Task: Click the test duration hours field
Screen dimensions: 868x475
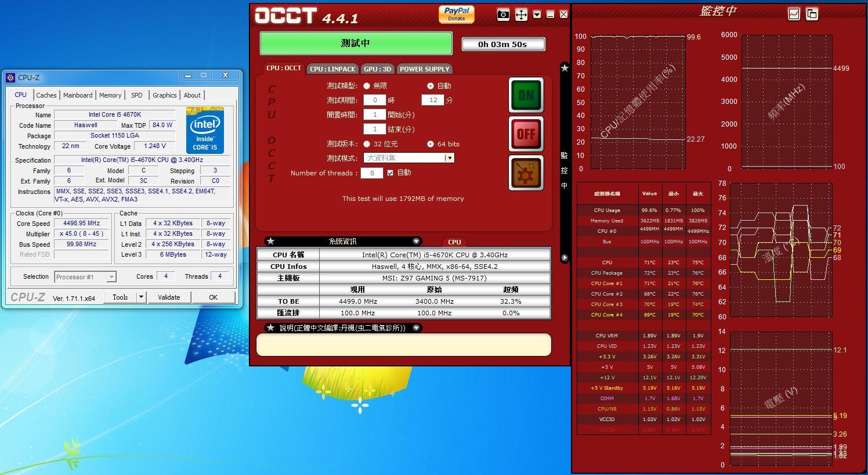Action: click(x=375, y=100)
